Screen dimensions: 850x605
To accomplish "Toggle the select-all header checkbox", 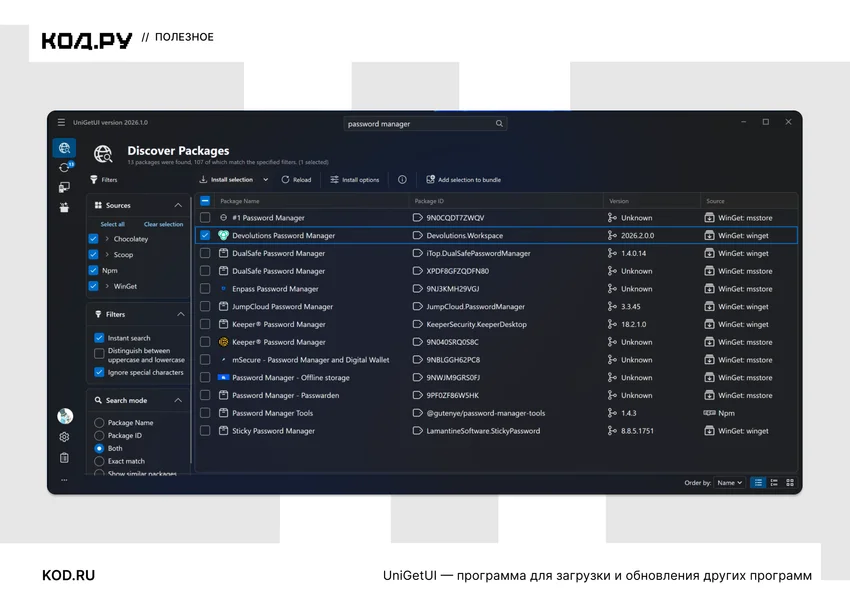I will (x=205, y=201).
